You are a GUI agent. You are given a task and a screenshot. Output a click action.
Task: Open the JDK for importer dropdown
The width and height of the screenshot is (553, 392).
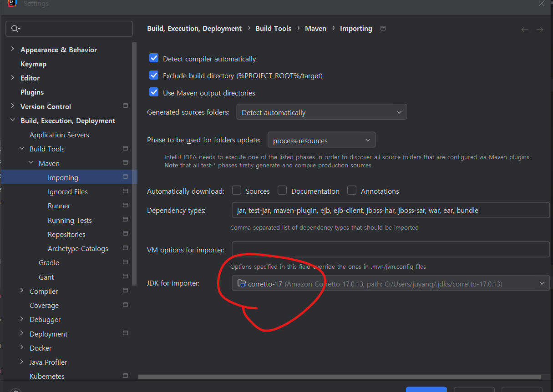click(x=391, y=283)
